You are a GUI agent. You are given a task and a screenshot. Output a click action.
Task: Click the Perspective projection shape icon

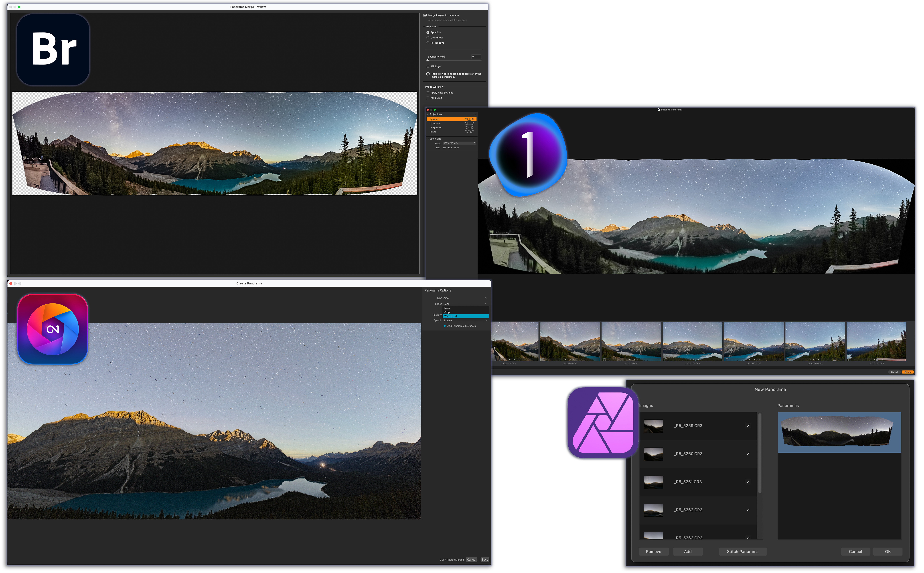click(469, 128)
